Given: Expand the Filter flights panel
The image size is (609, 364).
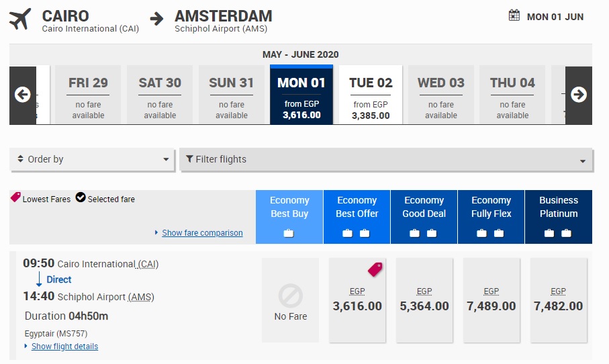Looking at the screenshot, I should click(x=386, y=159).
